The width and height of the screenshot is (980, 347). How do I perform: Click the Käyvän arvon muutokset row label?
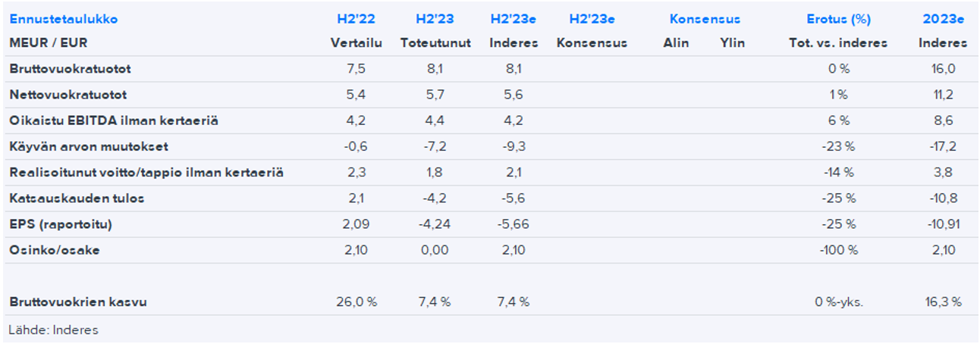click(x=89, y=146)
